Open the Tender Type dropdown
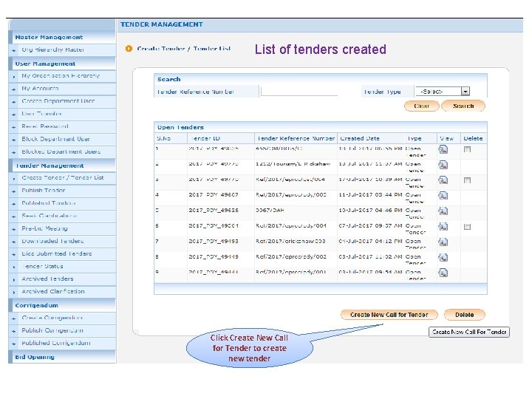This screenshot has height=399, width=532. pos(443,92)
